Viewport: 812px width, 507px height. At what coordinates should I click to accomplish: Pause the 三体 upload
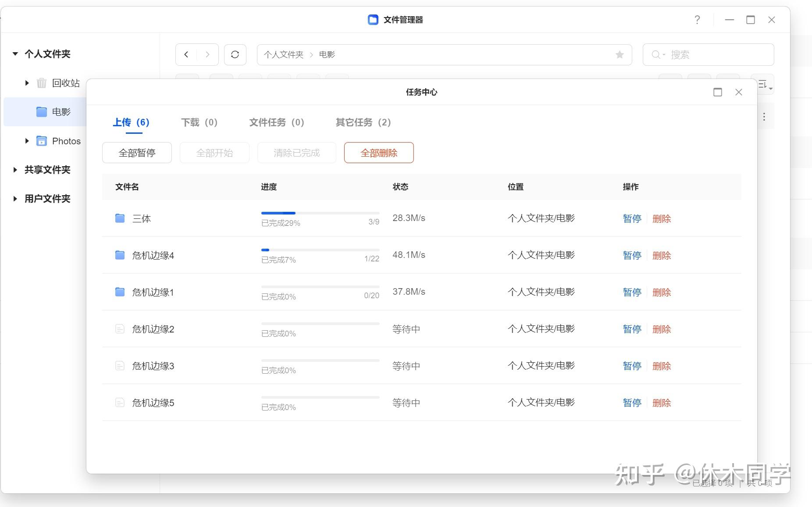pos(632,218)
